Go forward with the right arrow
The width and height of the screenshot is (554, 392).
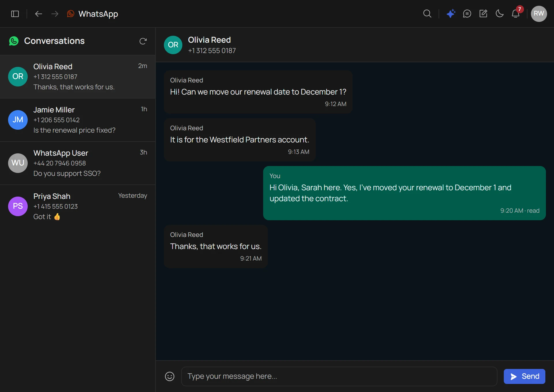(55, 14)
